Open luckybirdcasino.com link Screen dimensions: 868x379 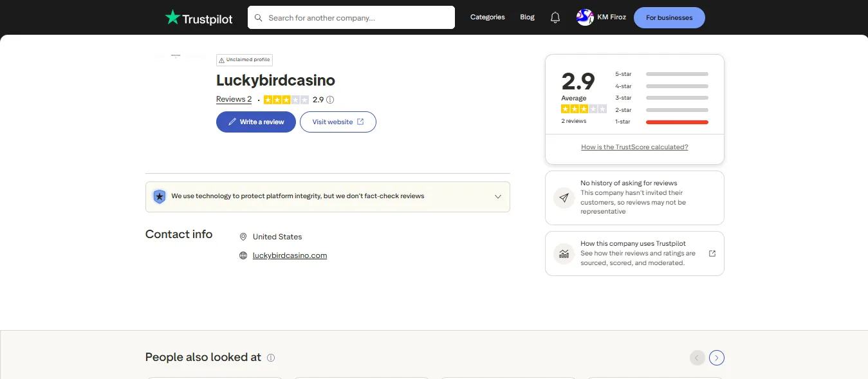pyautogui.click(x=290, y=255)
